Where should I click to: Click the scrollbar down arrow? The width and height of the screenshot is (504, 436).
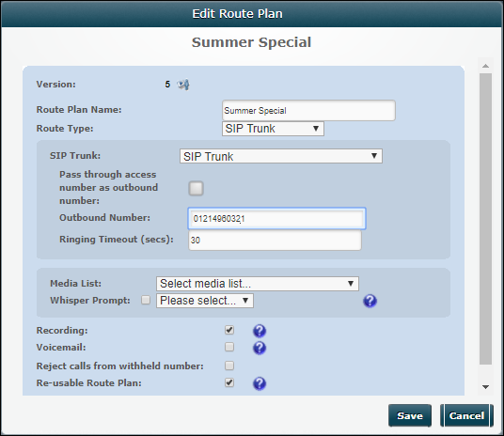485,387
